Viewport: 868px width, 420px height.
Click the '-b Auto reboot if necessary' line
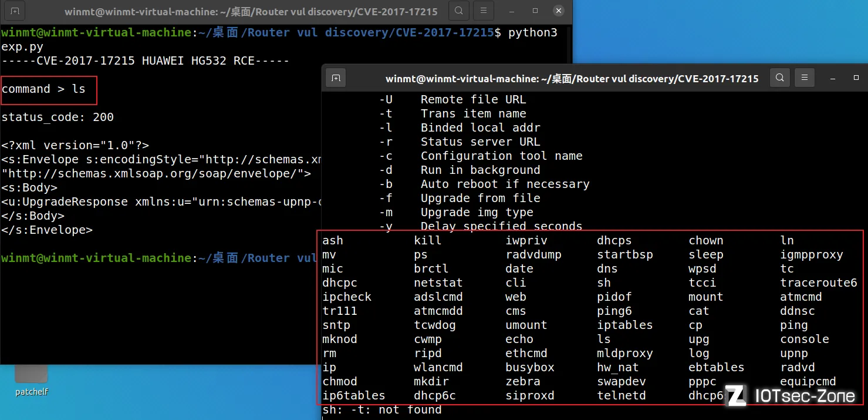[484, 184]
